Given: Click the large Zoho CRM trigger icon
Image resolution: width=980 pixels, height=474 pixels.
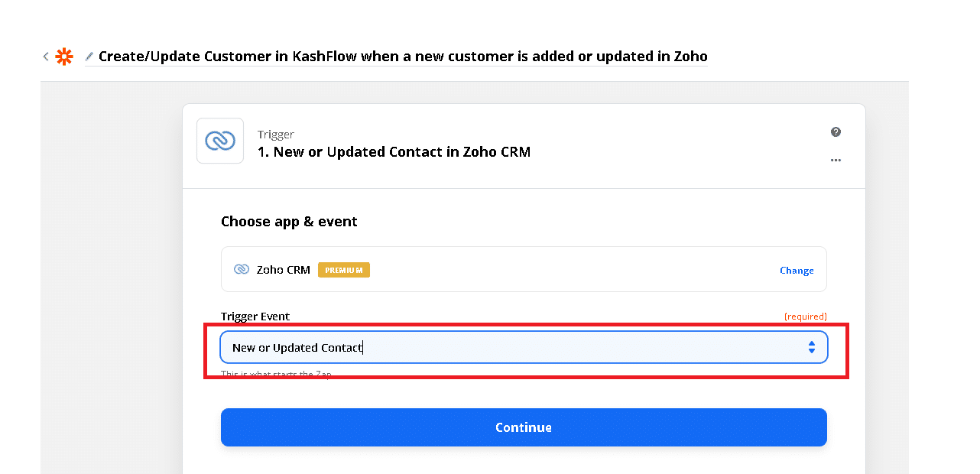Looking at the screenshot, I should pos(220,141).
